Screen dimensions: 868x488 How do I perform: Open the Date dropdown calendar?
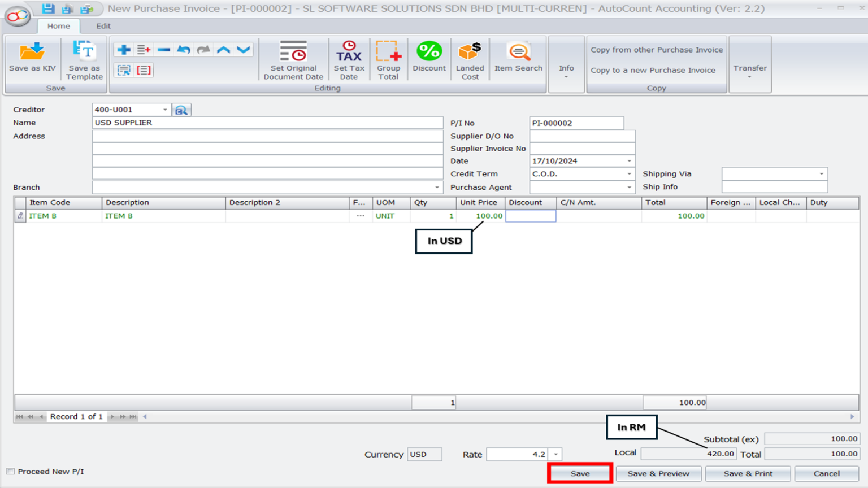(629, 161)
